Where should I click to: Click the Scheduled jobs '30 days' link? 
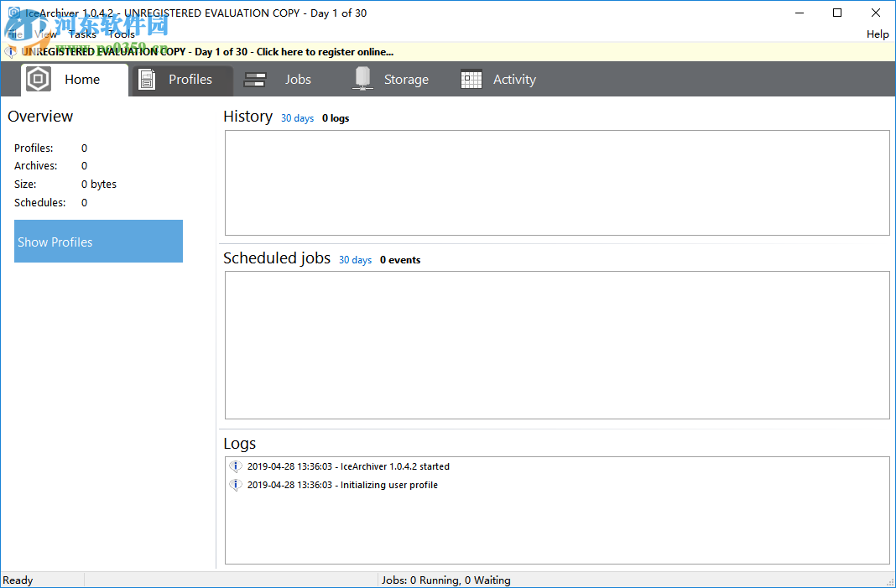[355, 260]
